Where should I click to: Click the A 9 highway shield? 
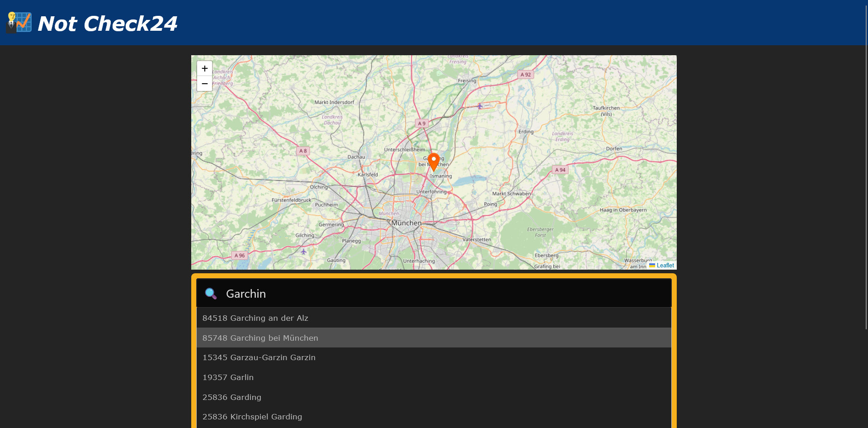click(422, 124)
